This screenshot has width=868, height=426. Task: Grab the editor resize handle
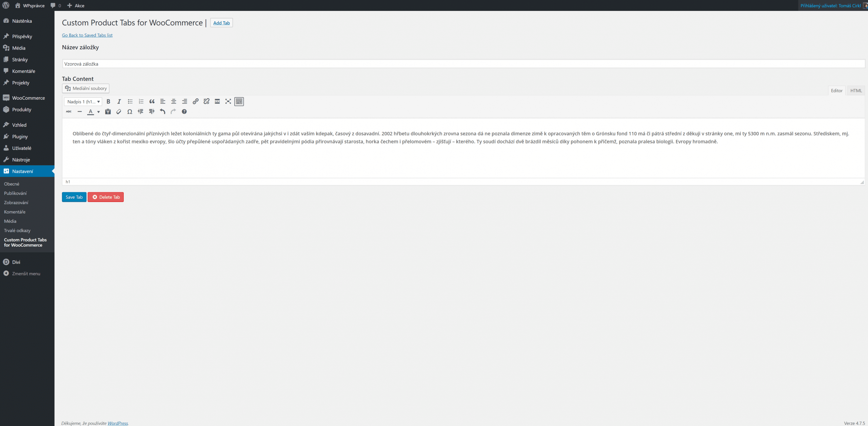pyautogui.click(x=862, y=182)
